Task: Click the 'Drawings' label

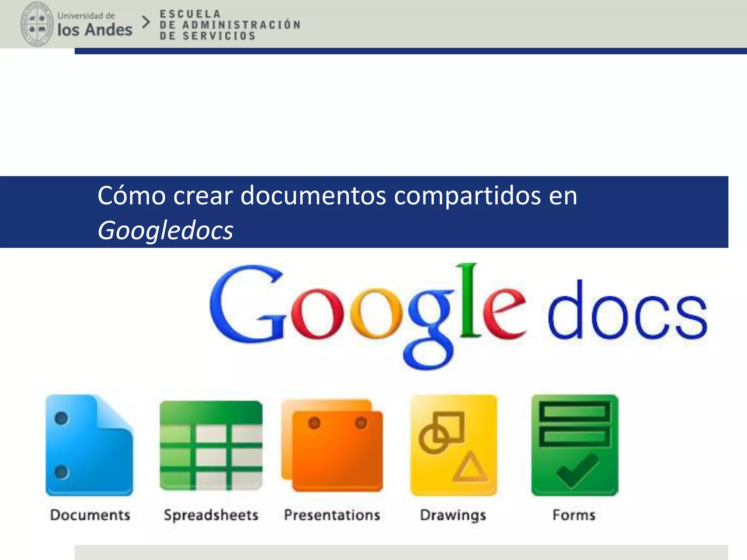Action: 453,515
